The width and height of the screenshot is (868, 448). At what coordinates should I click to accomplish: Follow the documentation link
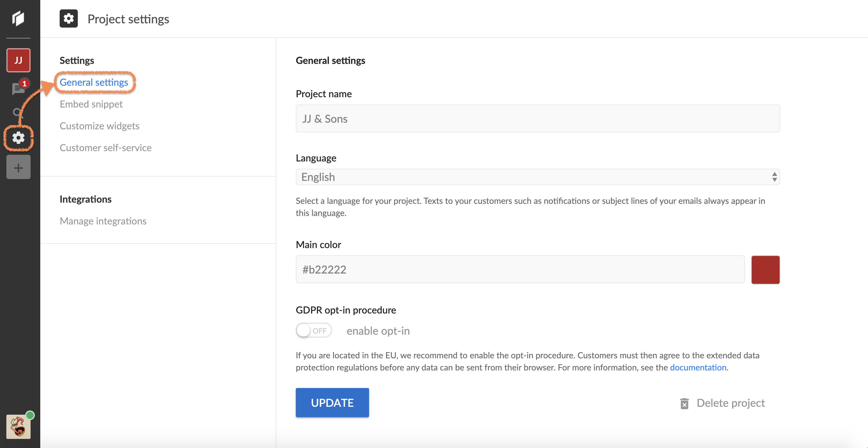pos(698,367)
